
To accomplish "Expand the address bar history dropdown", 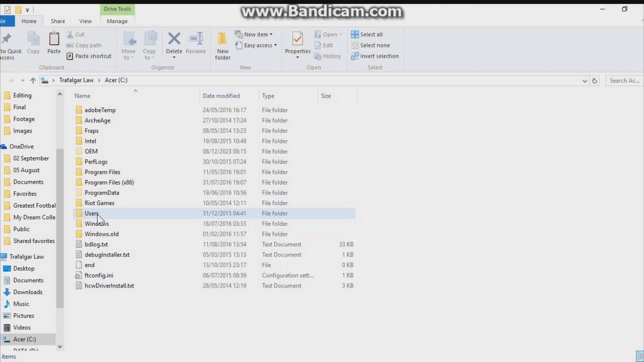I will point(585,80).
